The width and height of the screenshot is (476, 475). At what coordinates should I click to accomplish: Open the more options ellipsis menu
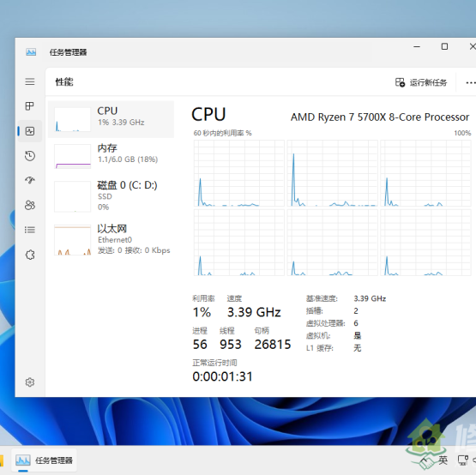pos(471,82)
